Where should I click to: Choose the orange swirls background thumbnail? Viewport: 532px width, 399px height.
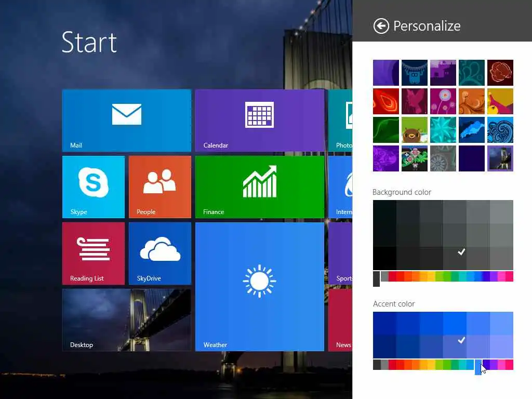(472, 101)
